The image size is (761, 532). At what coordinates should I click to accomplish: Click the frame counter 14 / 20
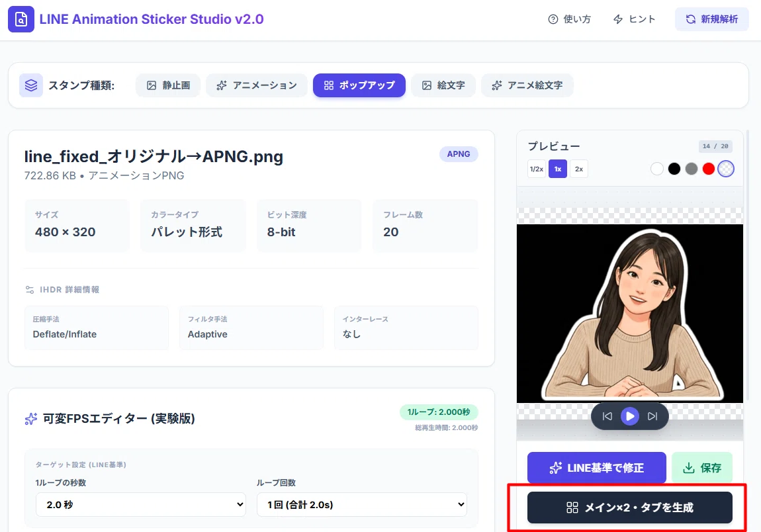click(x=715, y=146)
